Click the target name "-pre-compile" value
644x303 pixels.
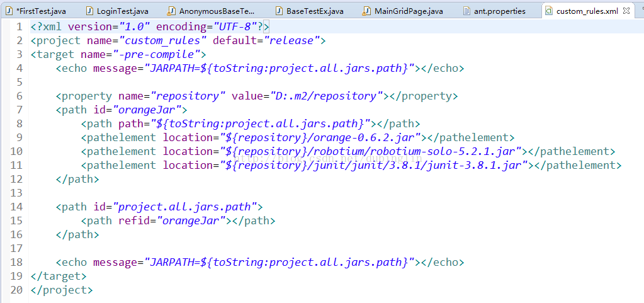156,54
